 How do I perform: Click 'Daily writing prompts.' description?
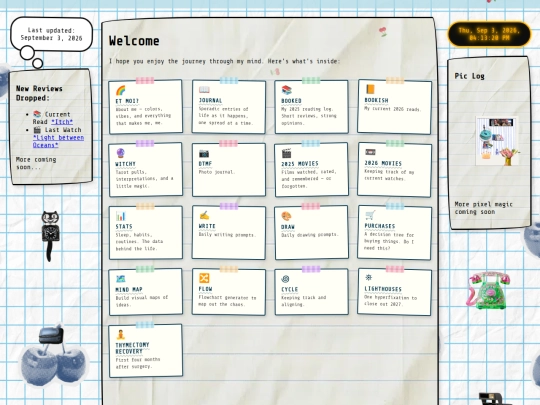coord(227,235)
